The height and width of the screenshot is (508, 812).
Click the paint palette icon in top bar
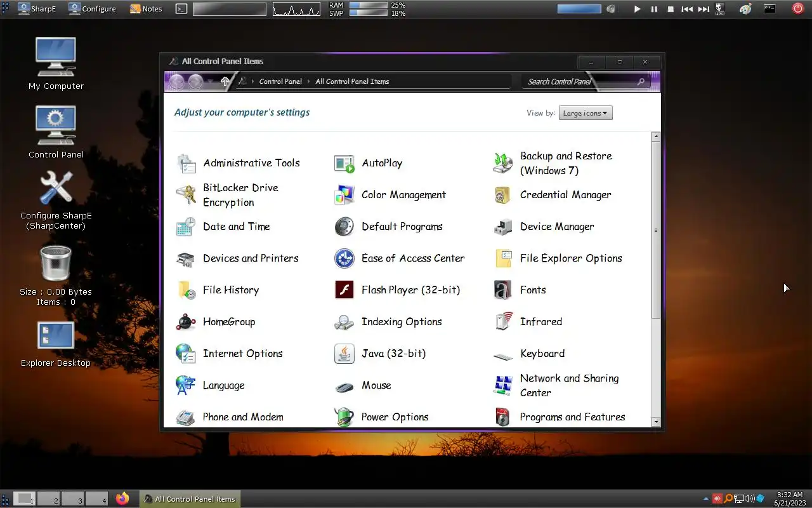746,9
